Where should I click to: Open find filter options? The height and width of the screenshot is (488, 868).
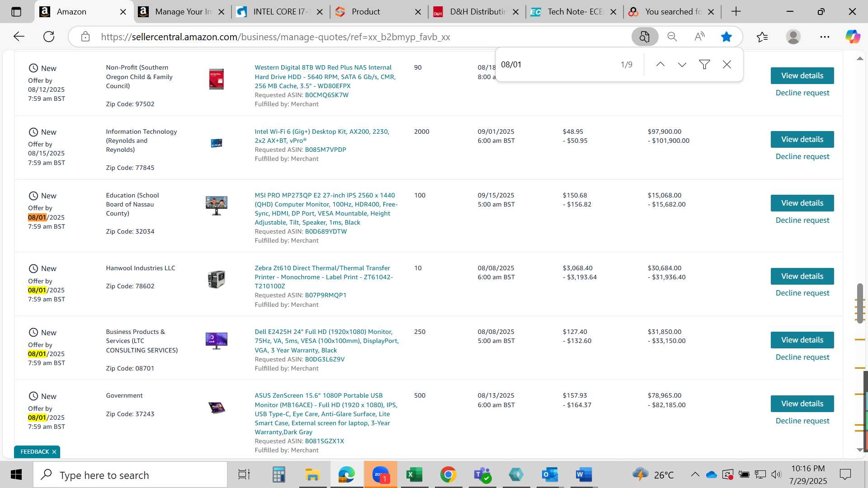click(x=704, y=65)
